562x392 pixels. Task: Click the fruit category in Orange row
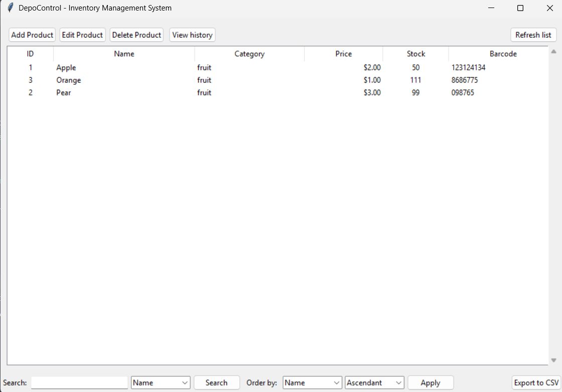point(204,80)
